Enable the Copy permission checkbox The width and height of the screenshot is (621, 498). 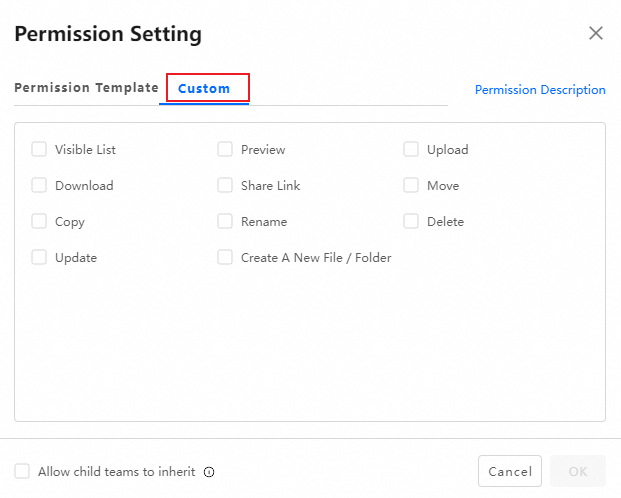[39, 222]
